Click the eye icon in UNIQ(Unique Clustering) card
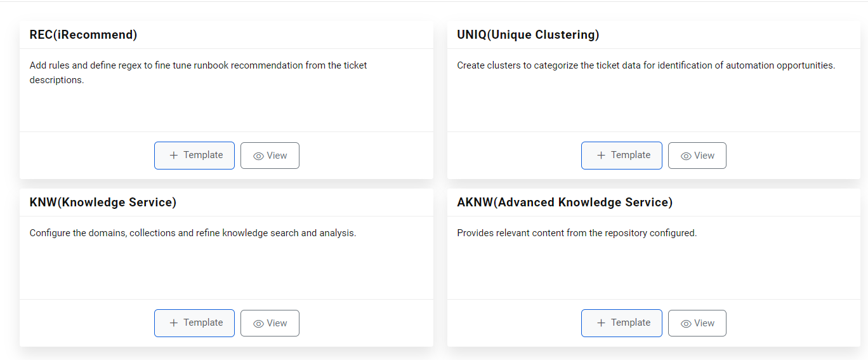 686,156
